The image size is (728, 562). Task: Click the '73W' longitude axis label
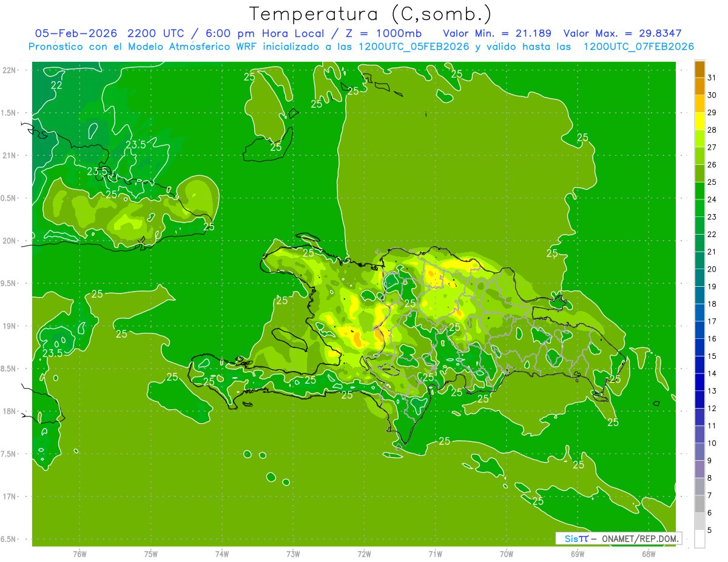(293, 554)
